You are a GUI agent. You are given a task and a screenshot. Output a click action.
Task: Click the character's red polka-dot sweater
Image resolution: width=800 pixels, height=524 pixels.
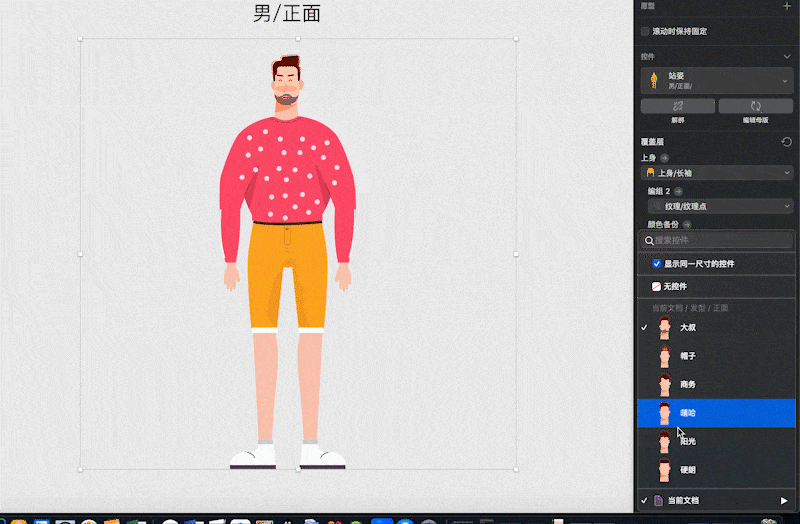coord(287,168)
